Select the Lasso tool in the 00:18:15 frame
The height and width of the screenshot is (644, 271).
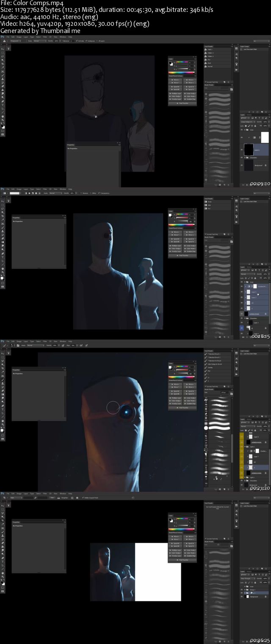click(x=3, y=208)
